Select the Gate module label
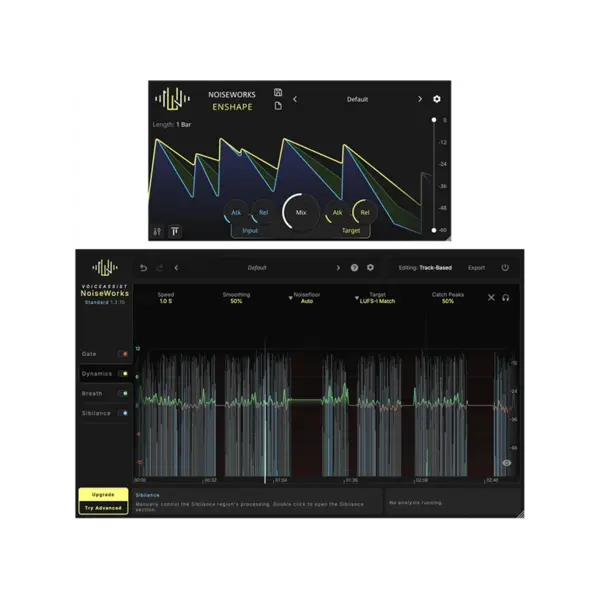600x600 pixels. (89, 354)
